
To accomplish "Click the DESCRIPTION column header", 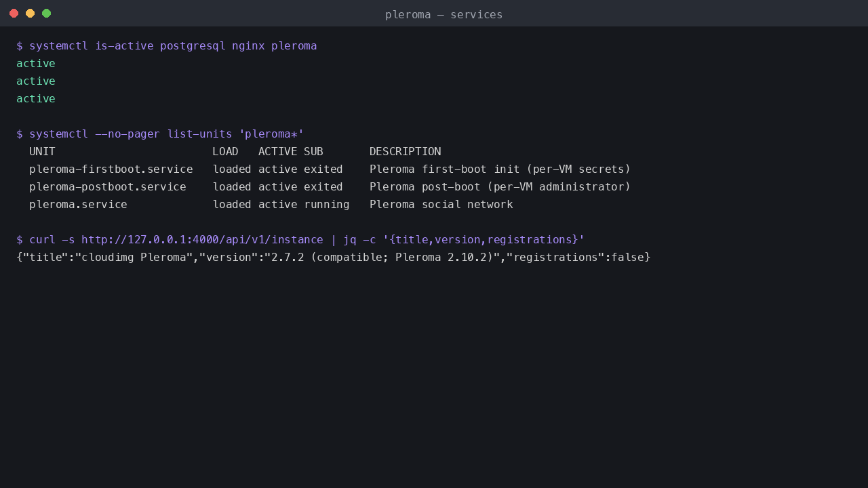I will [405, 152].
